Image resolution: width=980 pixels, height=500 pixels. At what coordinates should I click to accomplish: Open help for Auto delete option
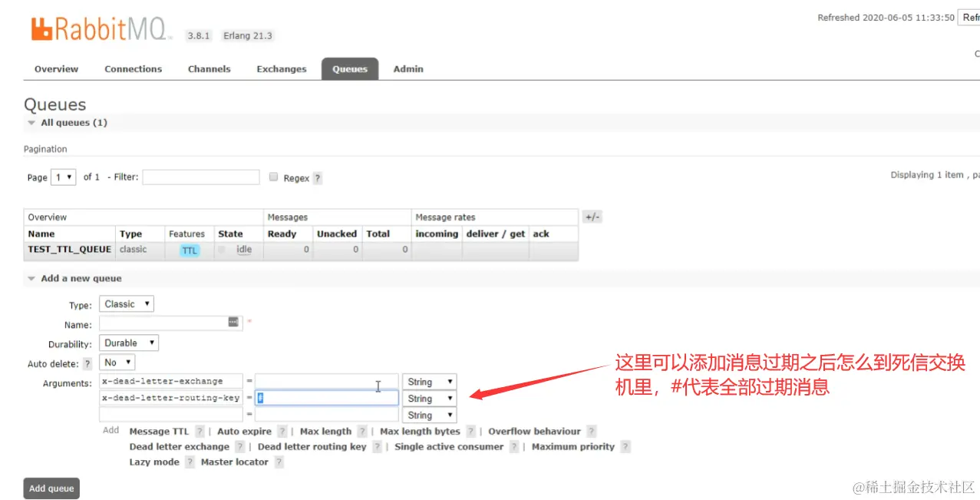(x=87, y=363)
